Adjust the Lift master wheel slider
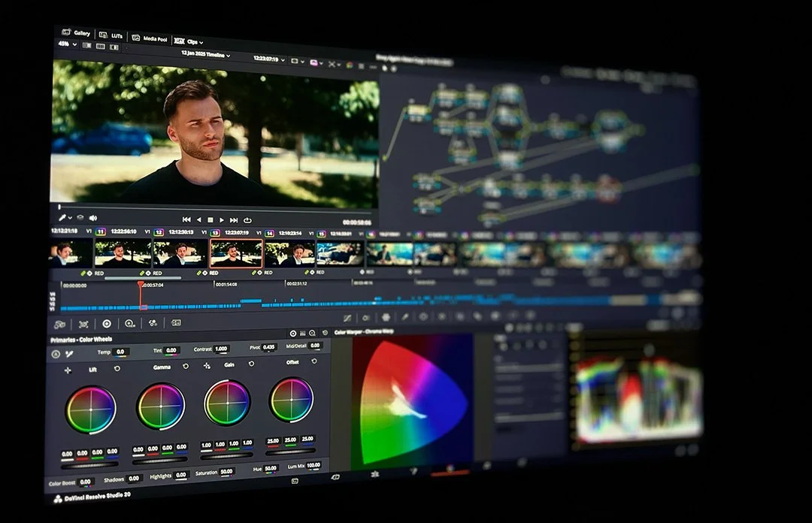 point(89,465)
